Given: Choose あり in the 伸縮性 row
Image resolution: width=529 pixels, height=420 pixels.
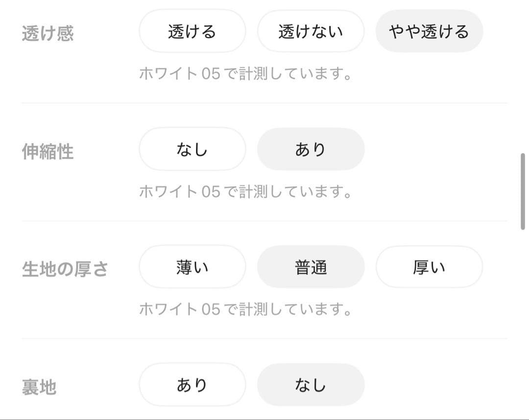Looking at the screenshot, I should 311,149.
